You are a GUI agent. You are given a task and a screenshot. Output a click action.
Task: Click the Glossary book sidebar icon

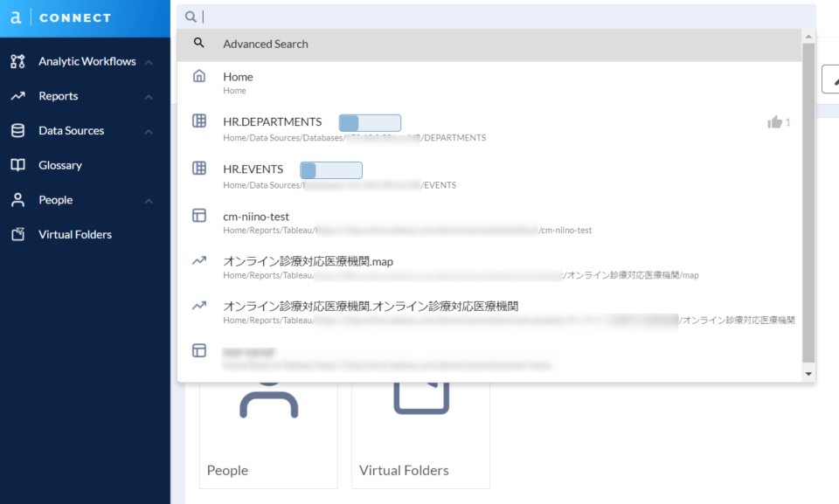tap(17, 165)
